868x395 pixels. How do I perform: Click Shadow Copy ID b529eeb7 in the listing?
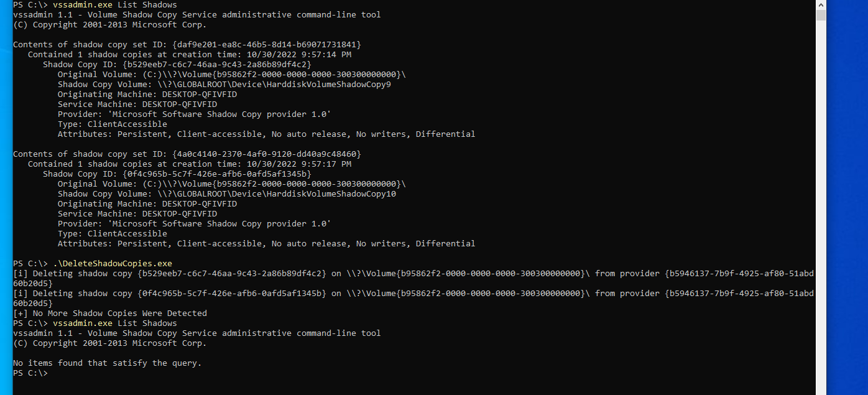coord(217,65)
